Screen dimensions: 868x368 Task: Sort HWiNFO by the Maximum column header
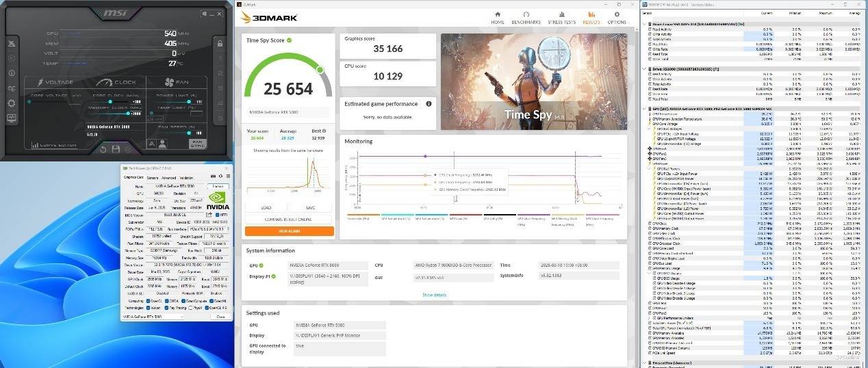826,12
